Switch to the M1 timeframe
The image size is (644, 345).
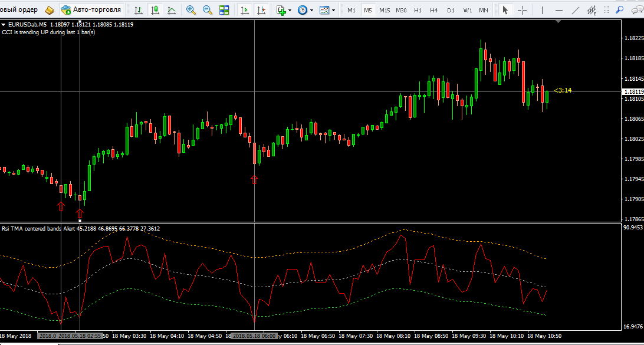coord(351,10)
